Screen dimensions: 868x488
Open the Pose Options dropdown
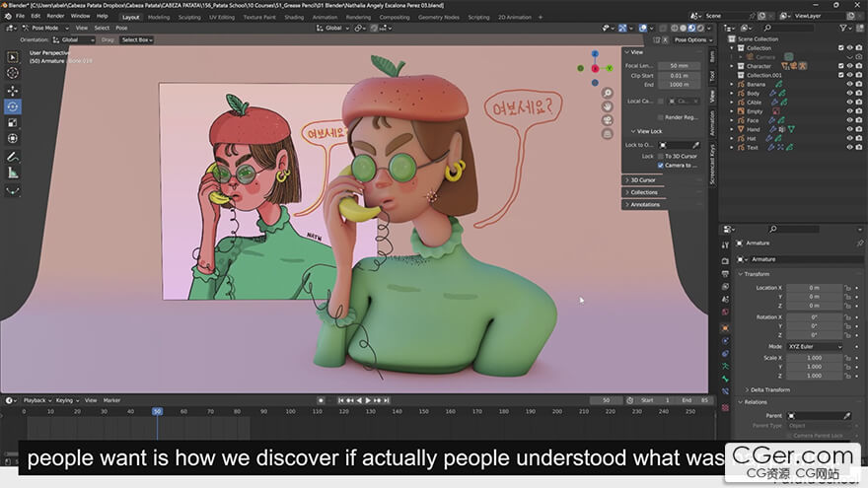(x=693, y=39)
